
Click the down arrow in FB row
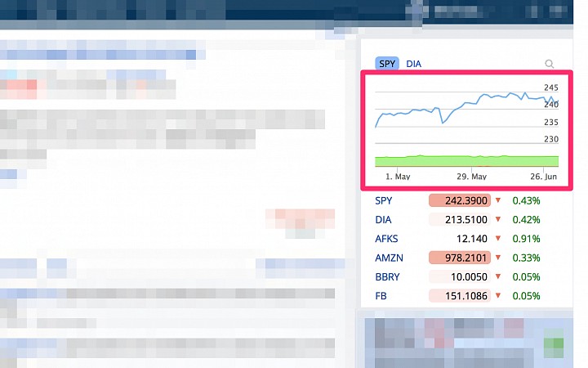click(498, 296)
